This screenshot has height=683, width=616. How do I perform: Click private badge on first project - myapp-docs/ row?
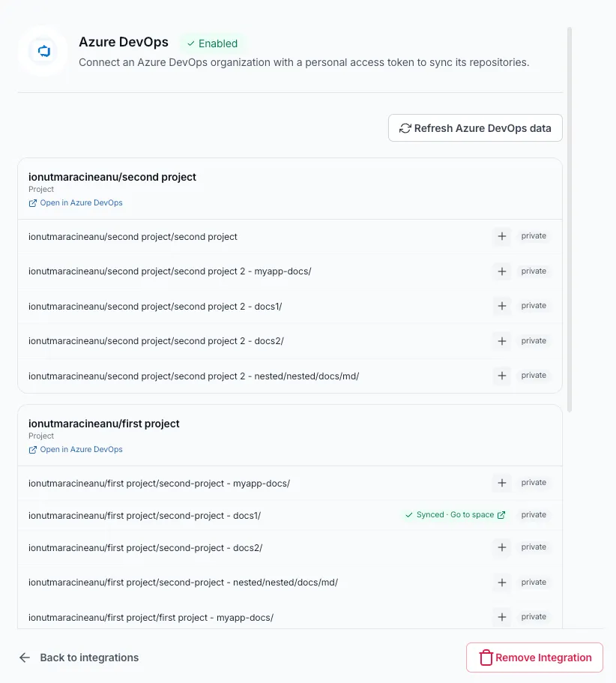(534, 616)
